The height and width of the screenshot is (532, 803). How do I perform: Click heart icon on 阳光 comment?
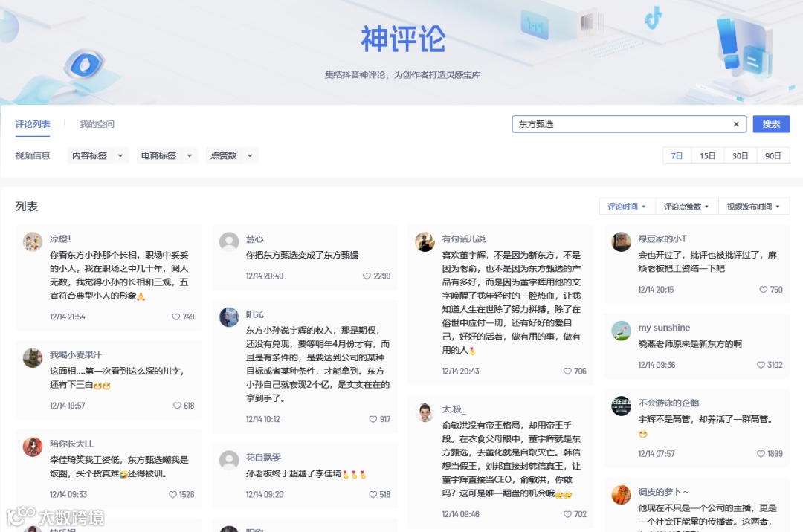(x=373, y=419)
